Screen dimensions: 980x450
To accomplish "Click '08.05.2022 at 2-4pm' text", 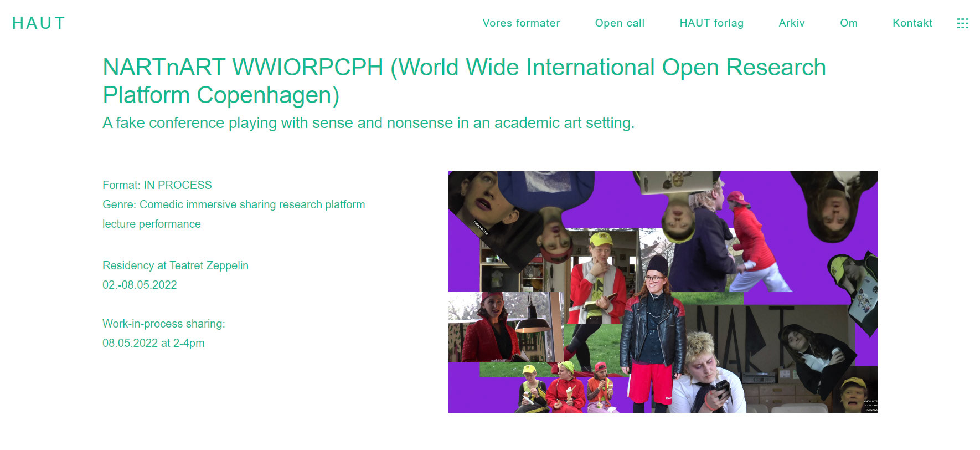I will point(153,343).
